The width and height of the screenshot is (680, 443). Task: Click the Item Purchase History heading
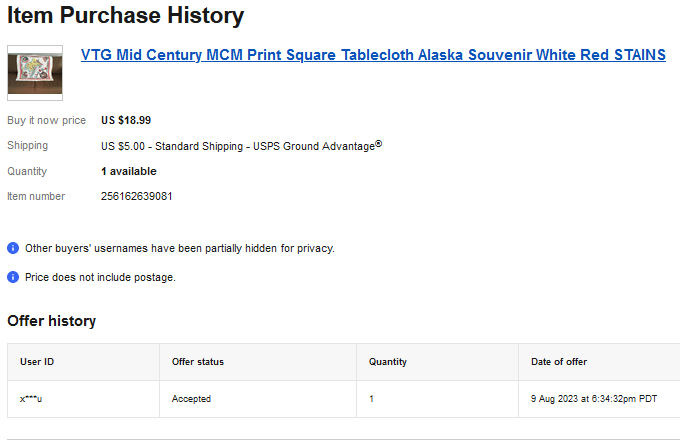126,15
